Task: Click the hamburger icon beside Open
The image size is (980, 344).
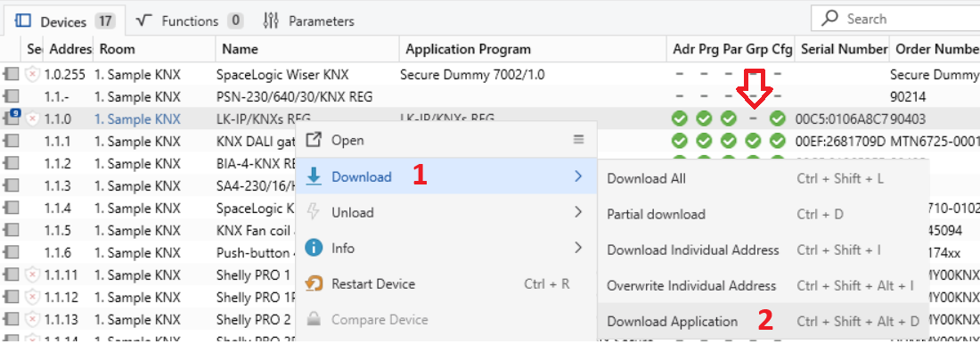Action: 579,140
